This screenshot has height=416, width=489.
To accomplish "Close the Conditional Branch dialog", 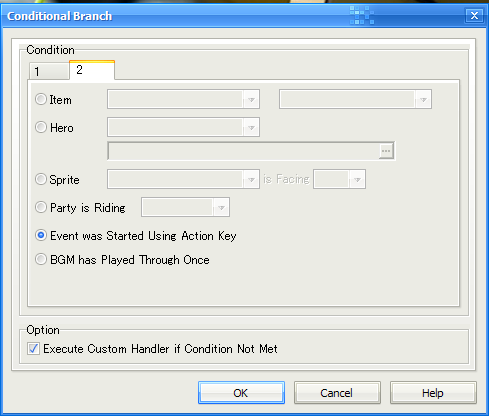I will [x=474, y=15].
